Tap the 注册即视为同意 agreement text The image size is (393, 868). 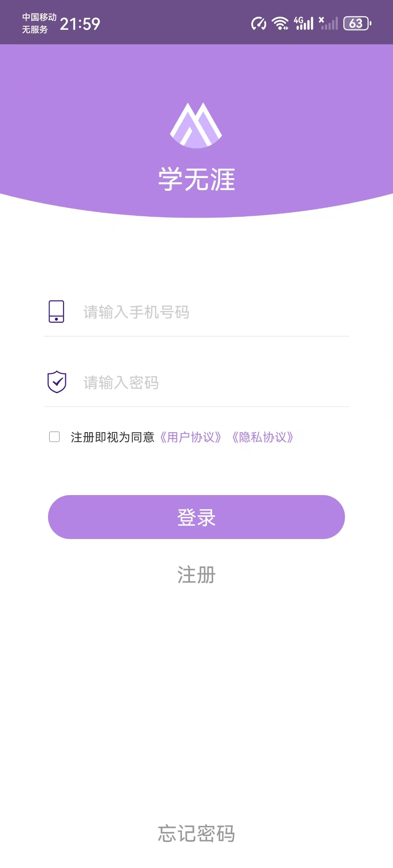tap(112, 437)
